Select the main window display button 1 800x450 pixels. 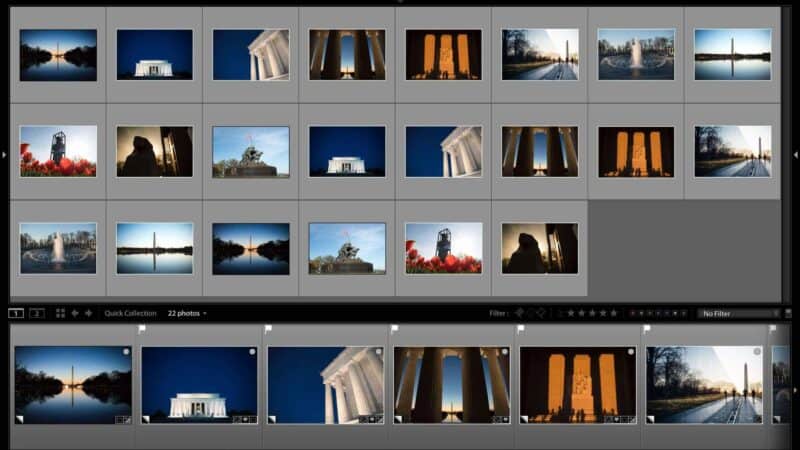tap(16, 313)
